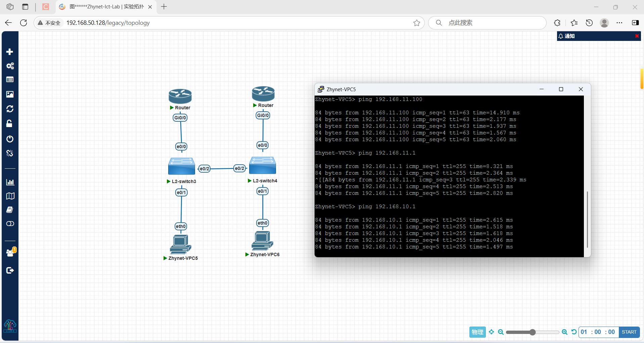Click the START timer button
The image size is (644, 343).
[x=629, y=332]
